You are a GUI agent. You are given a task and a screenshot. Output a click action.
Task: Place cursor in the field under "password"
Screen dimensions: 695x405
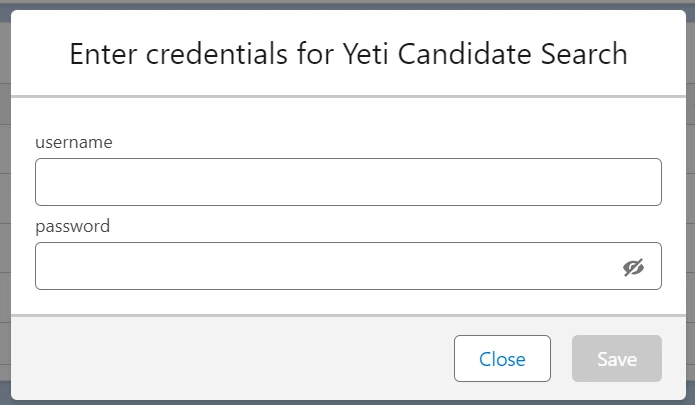click(x=348, y=266)
